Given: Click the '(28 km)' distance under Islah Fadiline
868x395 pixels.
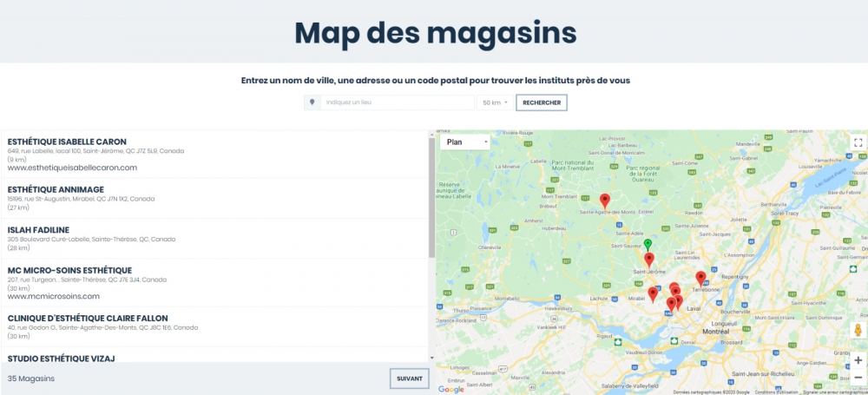Looking at the screenshot, I should pos(18,248).
